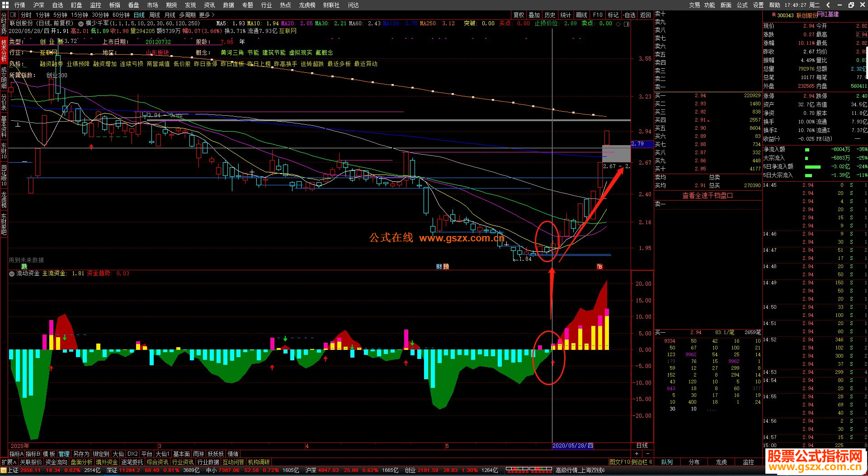Image resolution: width=868 pixels, height=476 pixels.
Task: Select the 技术分析 side tab
Action: tap(4, 50)
